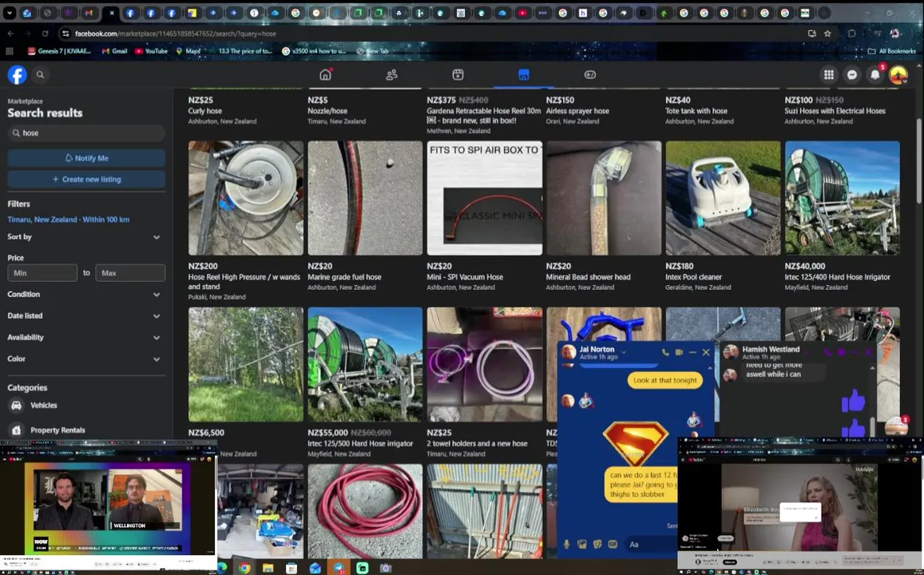Open Facebook Home feed icon
Viewport: 924px width, 575px height.
(325, 74)
